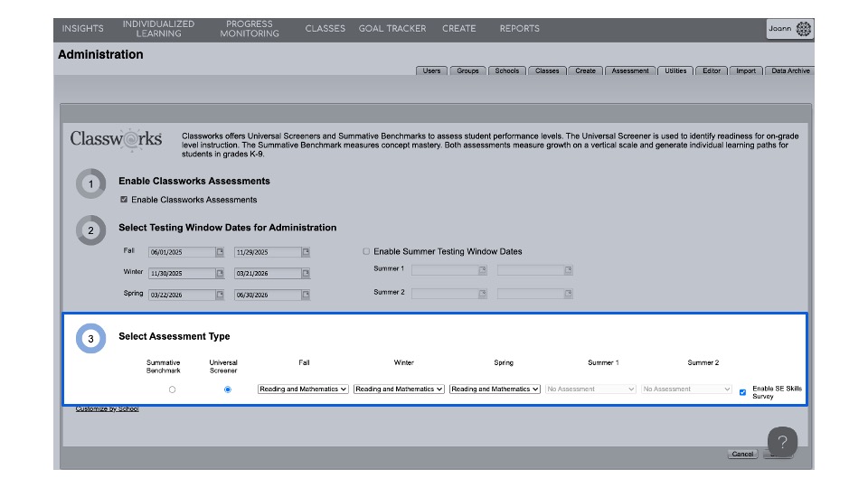Open the Create top navigation item

tap(459, 29)
